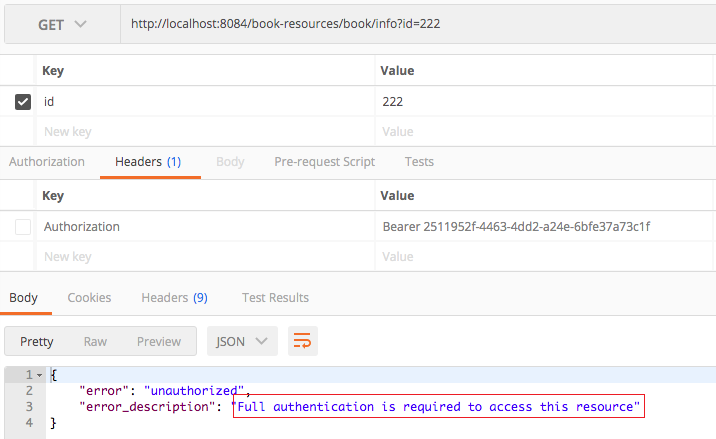Open the JSON format dropdown
Image resolution: width=716 pixels, height=439 pixels.
click(242, 341)
